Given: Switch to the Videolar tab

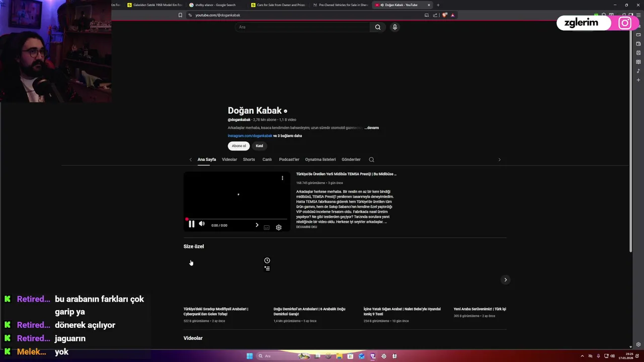Looking at the screenshot, I should click(x=229, y=159).
